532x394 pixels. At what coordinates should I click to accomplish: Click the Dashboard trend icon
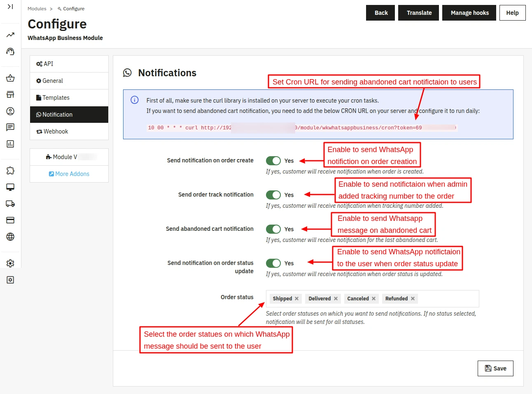coord(10,35)
